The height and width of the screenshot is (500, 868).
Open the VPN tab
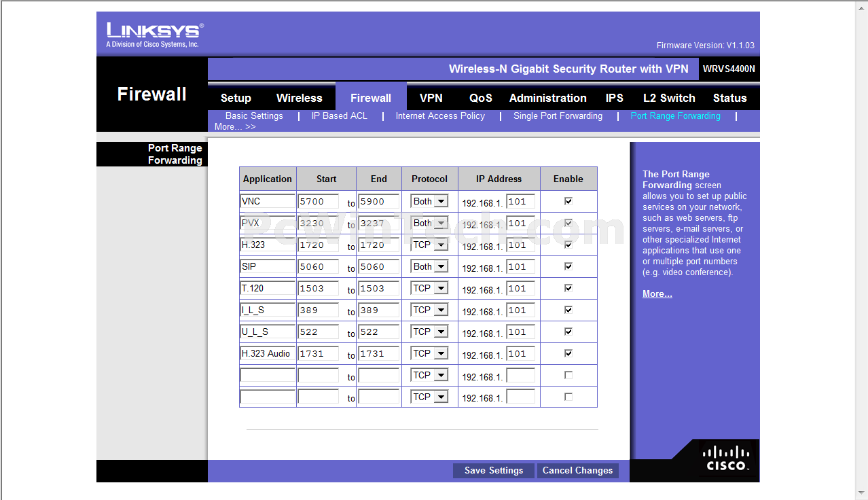coord(431,98)
